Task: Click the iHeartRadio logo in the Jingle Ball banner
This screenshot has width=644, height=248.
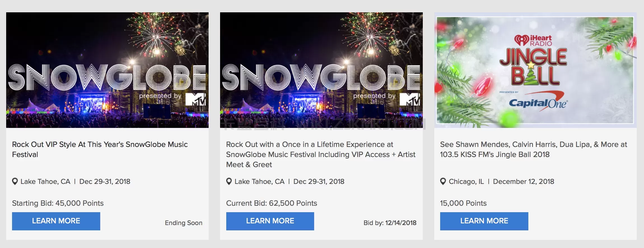Action: click(x=533, y=40)
